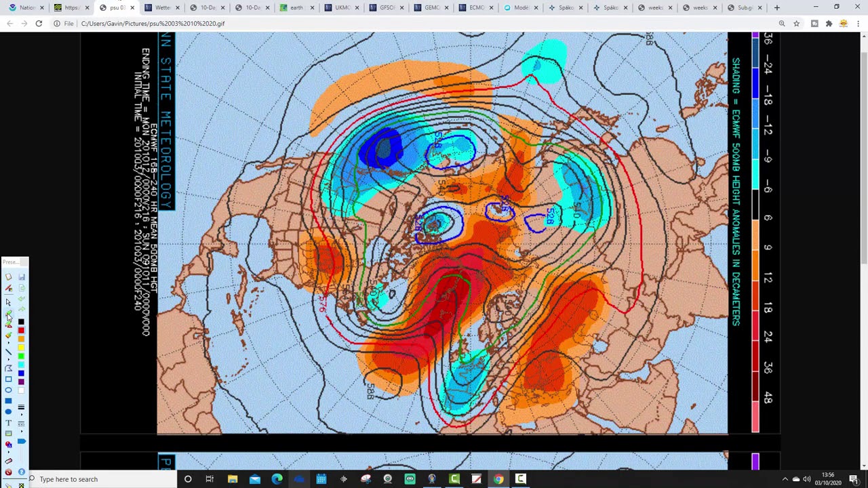Click the green undo arrow in drawing toolbar

pos(22,298)
